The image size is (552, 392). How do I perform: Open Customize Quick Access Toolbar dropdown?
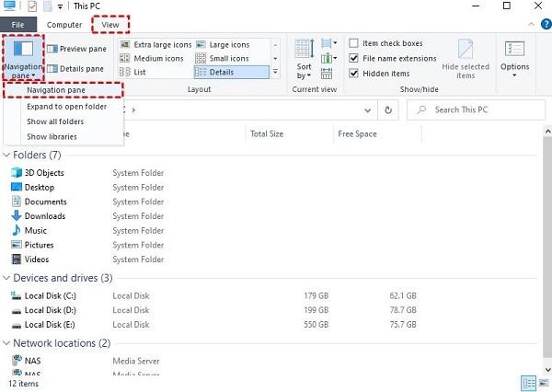click(60, 6)
